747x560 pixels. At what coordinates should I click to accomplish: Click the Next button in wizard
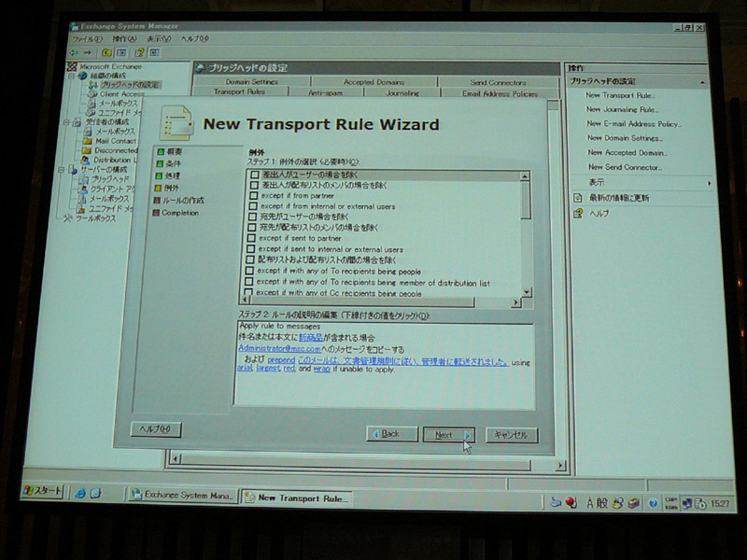[449, 435]
